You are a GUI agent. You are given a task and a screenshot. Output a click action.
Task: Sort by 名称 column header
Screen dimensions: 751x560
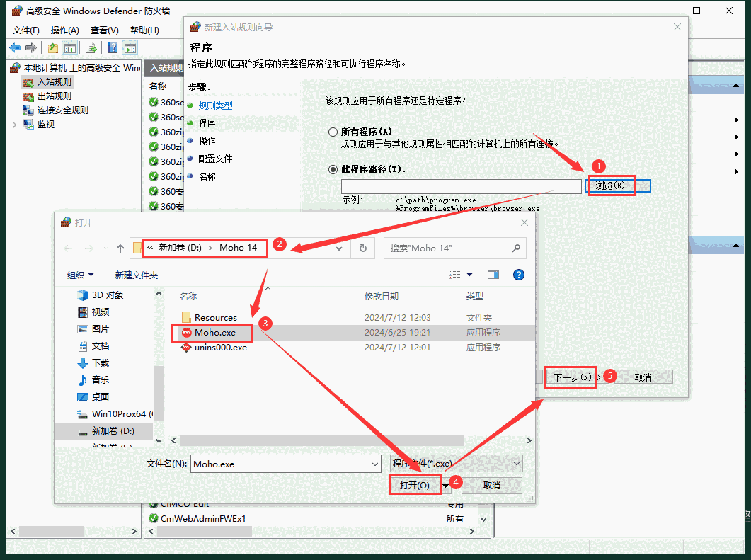click(188, 297)
